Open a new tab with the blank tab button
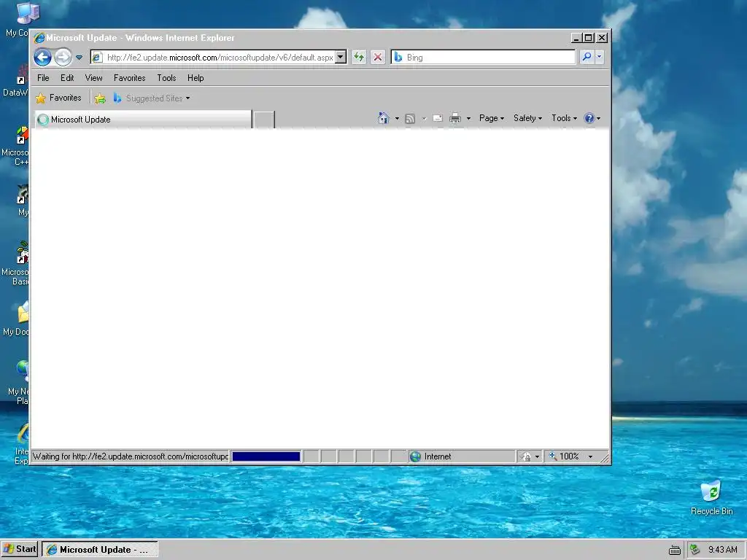The image size is (747, 560). tap(264, 120)
